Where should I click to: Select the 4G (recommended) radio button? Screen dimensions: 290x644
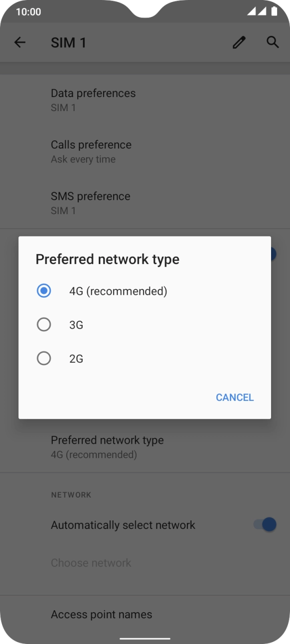[x=44, y=290]
